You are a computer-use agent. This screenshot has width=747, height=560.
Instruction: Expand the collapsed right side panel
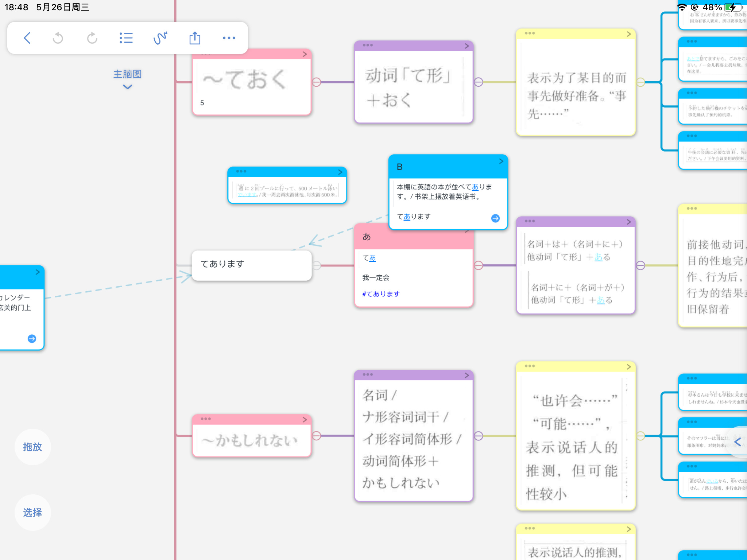738,442
